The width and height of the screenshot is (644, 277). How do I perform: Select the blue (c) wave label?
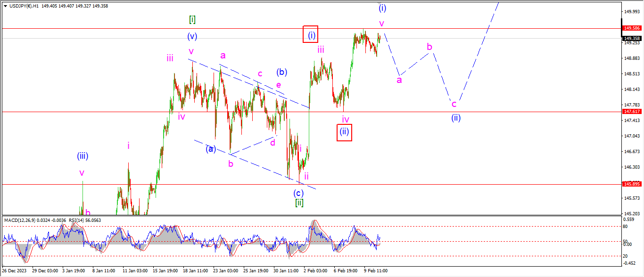point(298,193)
